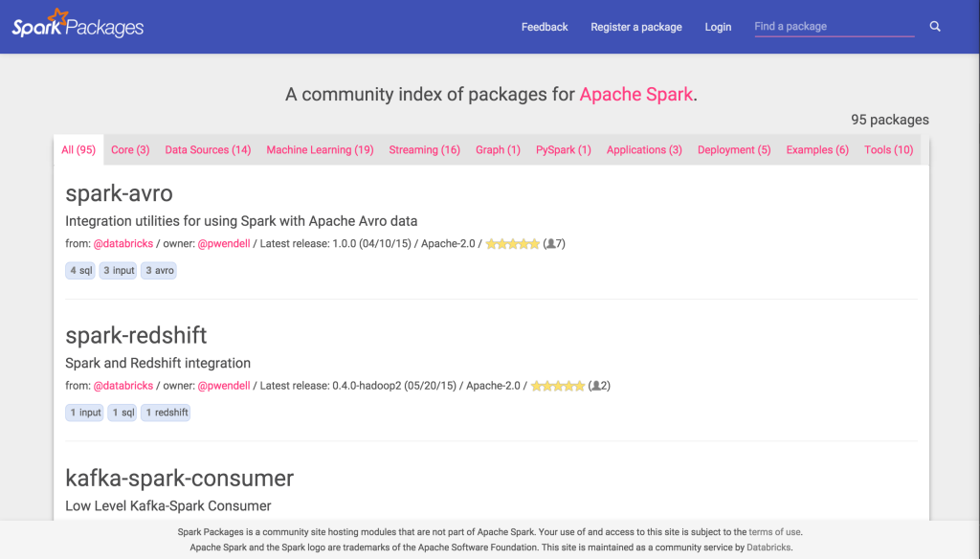Open the Apache Spark link in heading
Screen dimensions: 980x559
click(x=635, y=95)
